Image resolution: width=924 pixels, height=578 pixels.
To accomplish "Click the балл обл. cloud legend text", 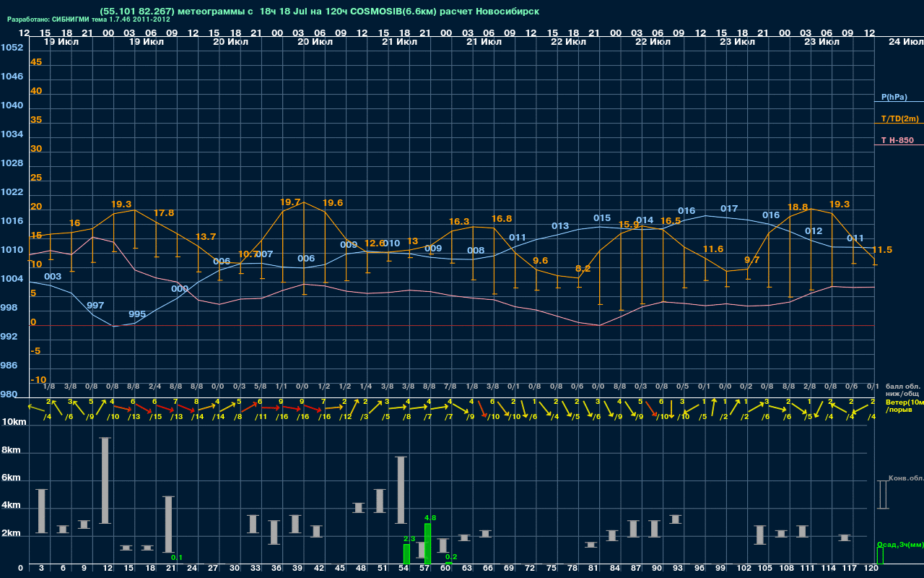I will (903, 386).
